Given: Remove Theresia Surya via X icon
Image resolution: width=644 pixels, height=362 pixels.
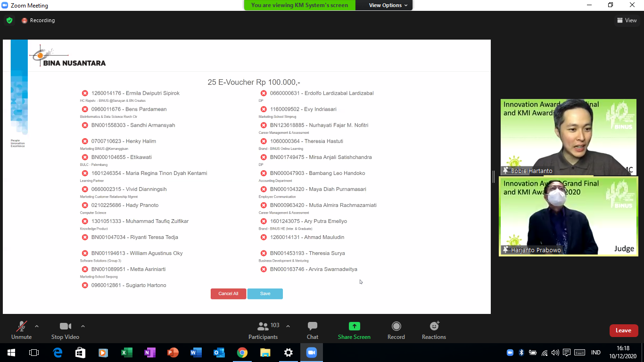Looking at the screenshot, I should [x=264, y=254].
